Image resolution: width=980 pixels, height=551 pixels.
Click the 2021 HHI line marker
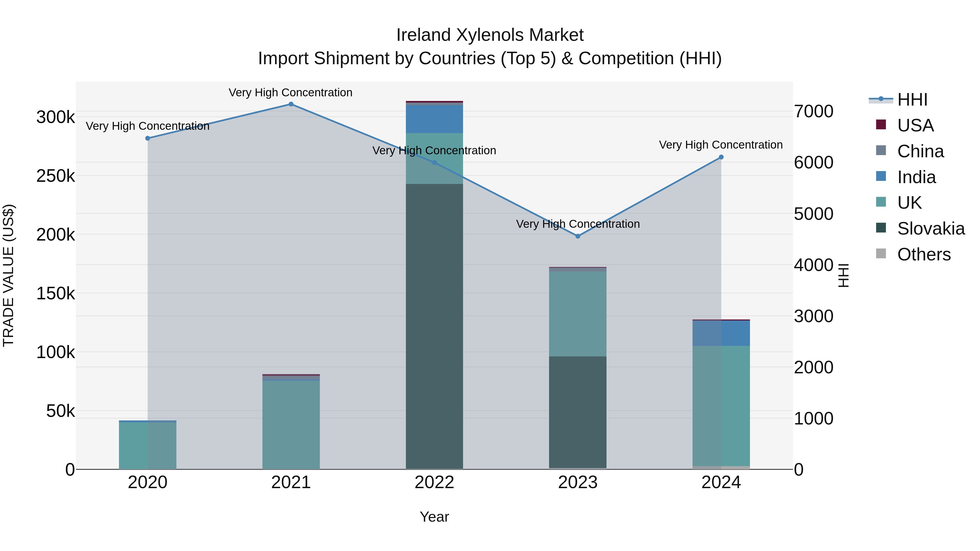point(291,104)
